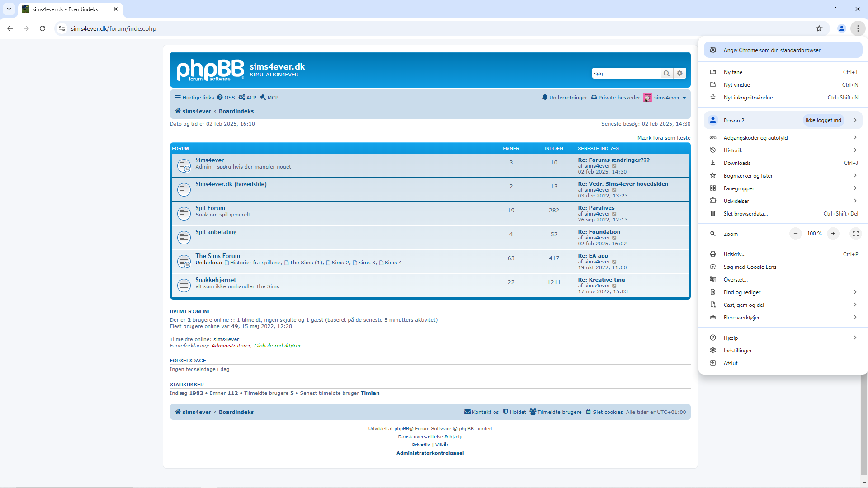Viewport: 868px width, 488px height.
Task: Open Tilmeldte brugere members list
Action: pos(556,412)
